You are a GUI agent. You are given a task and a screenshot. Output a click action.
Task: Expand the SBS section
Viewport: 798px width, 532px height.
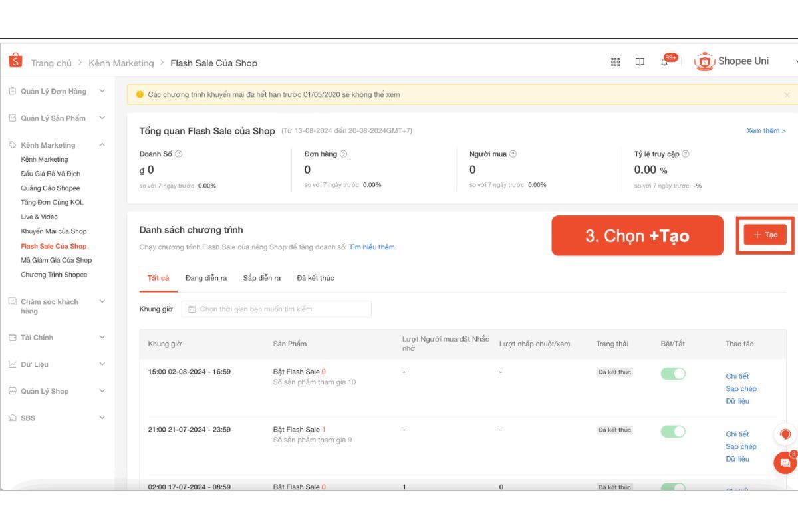(102, 418)
